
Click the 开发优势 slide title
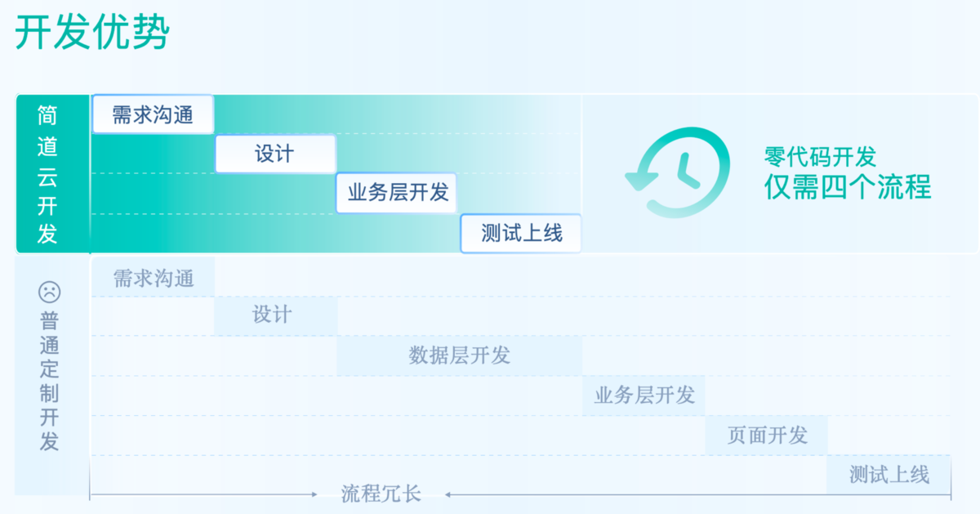click(x=91, y=34)
